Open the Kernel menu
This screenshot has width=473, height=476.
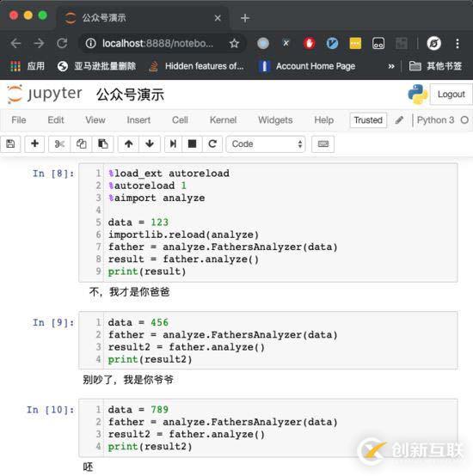(x=223, y=120)
